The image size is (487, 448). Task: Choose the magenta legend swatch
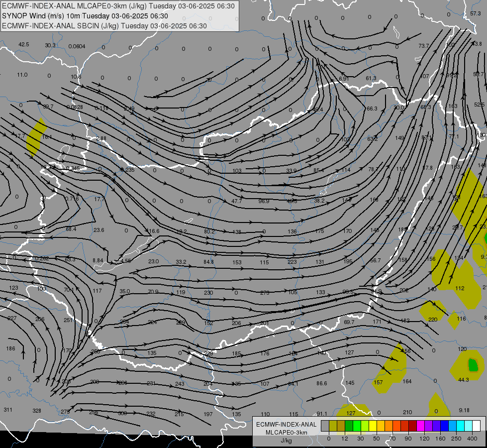point(421,426)
